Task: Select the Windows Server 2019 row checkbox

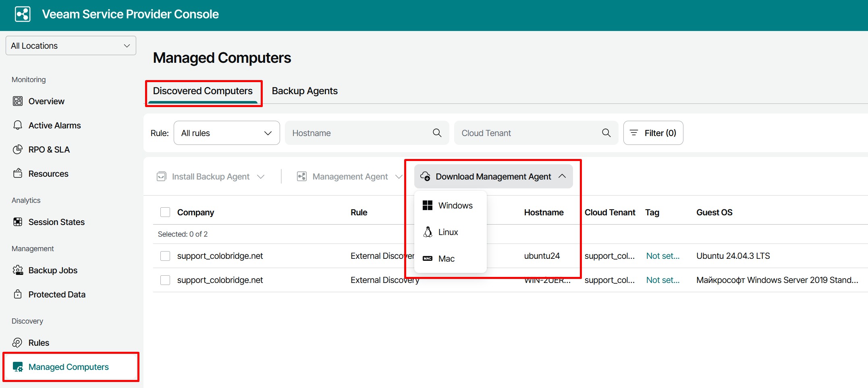Action: pyautogui.click(x=165, y=280)
